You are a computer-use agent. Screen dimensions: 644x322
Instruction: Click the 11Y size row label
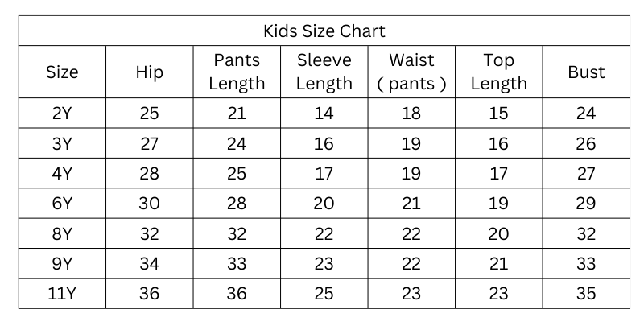coord(62,294)
